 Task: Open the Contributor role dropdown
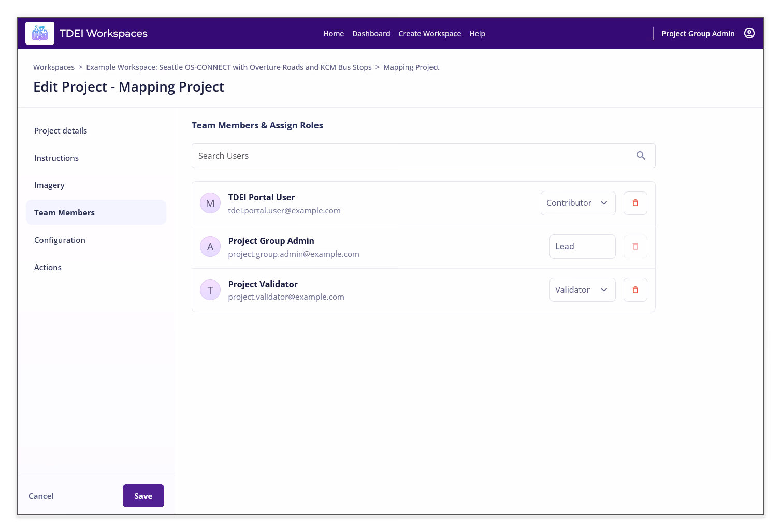tap(578, 203)
